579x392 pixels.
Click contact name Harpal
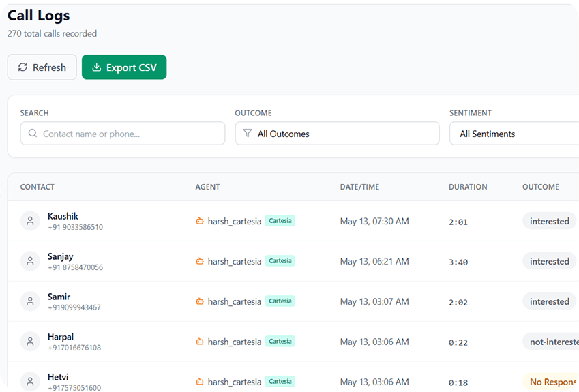pyautogui.click(x=61, y=337)
